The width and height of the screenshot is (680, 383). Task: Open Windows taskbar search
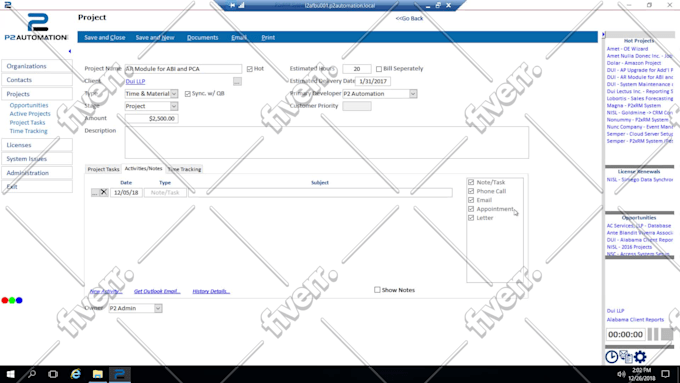(x=32, y=374)
